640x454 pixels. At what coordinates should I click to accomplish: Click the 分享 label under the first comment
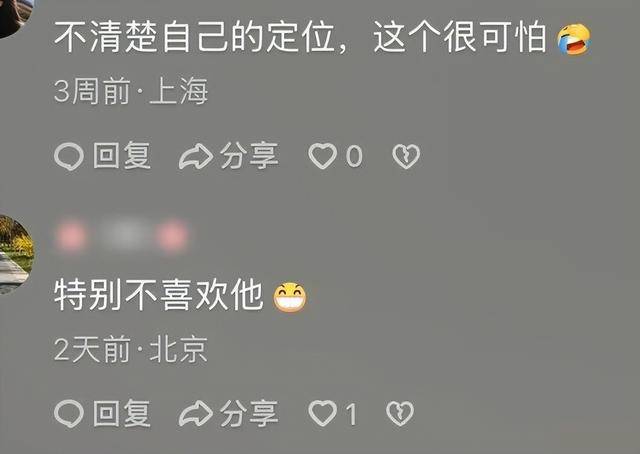pos(249,156)
